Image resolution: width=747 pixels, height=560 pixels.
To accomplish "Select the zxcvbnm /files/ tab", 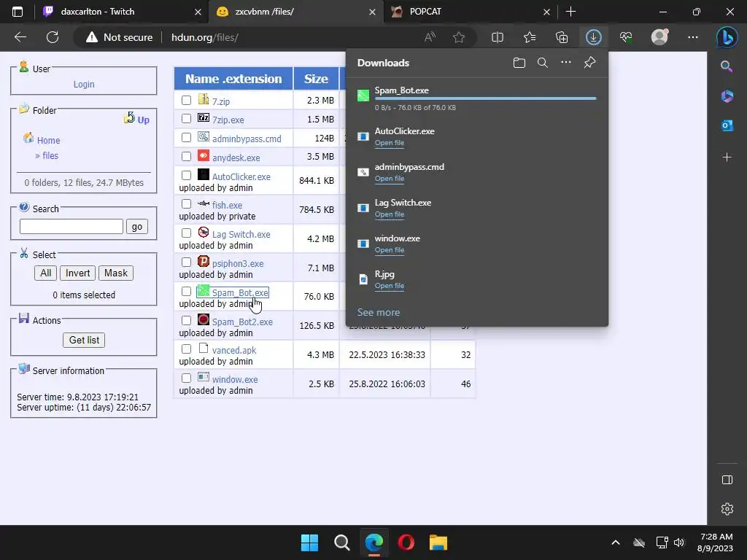I will coord(295,12).
